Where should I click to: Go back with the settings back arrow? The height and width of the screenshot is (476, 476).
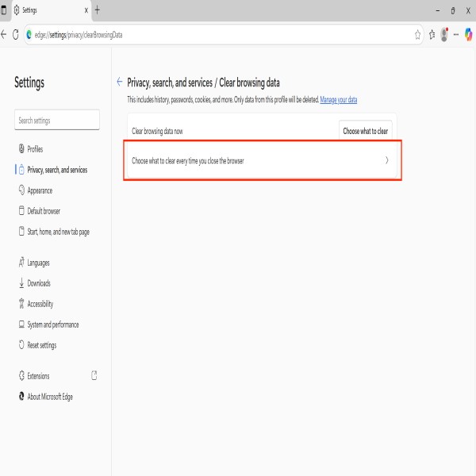tap(119, 82)
